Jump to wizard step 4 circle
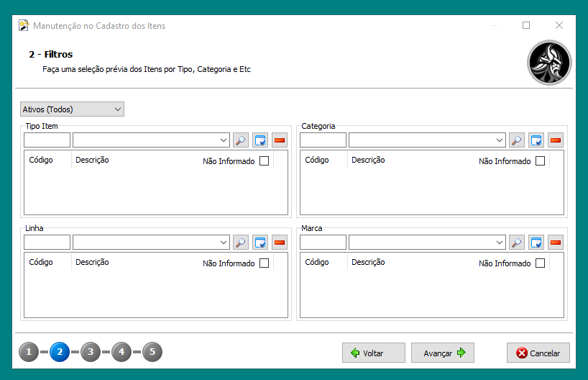The width and height of the screenshot is (588, 380). point(121,352)
